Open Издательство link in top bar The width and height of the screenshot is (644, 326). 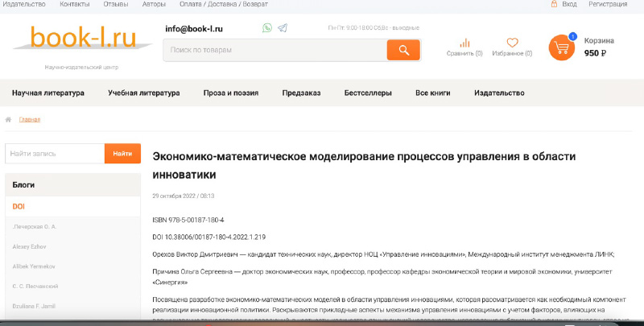coord(24,4)
